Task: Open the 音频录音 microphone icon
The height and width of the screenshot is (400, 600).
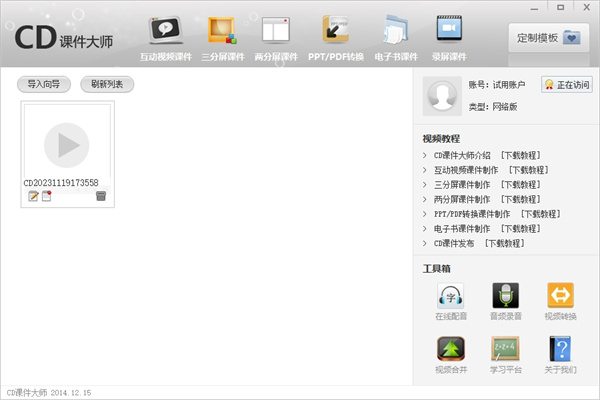Action: (x=505, y=296)
